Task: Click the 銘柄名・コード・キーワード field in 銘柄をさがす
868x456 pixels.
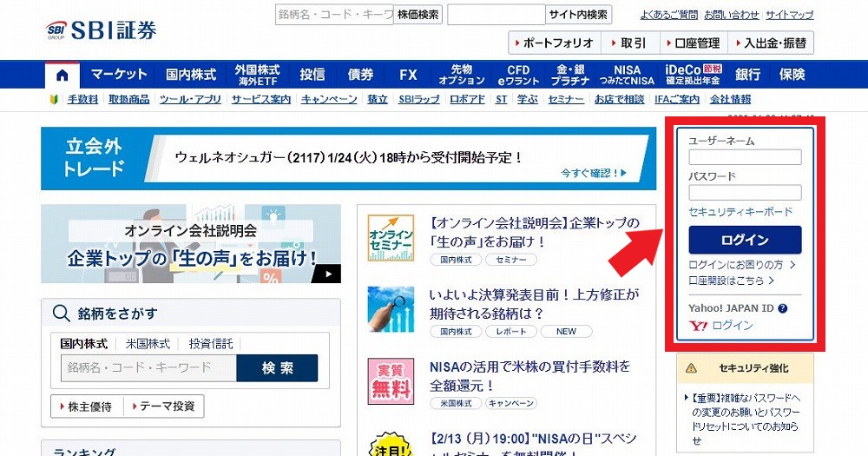Action: tap(149, 368)
